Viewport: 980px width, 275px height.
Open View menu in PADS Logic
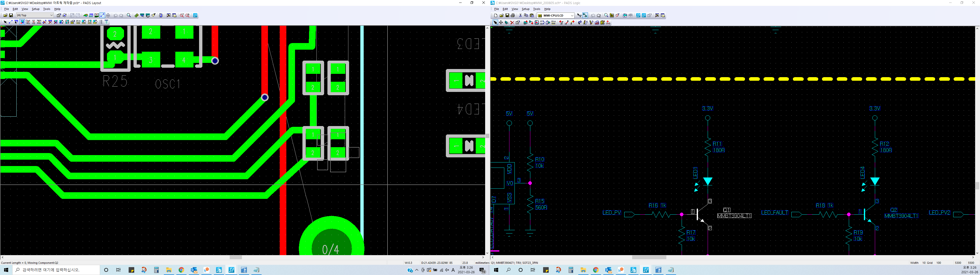515,9
